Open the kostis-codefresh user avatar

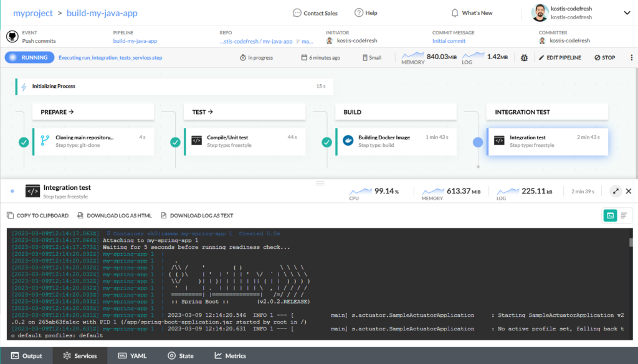[x=540, y=12]
